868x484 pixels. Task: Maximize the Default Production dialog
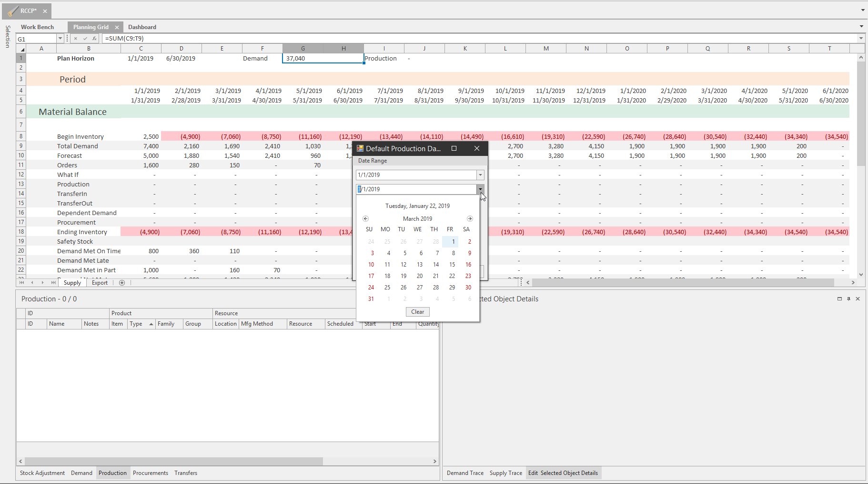point(454,148)
